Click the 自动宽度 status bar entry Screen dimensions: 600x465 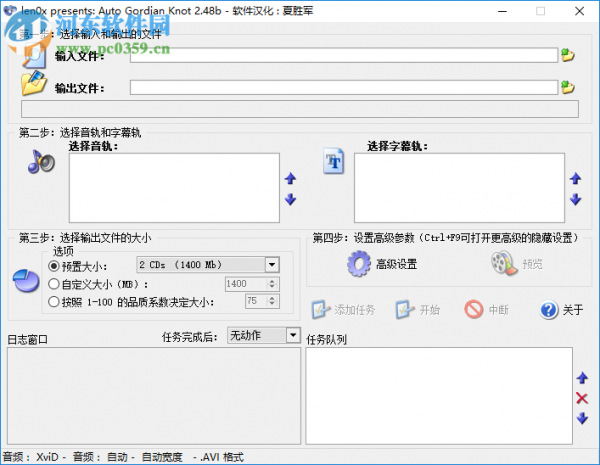tap(162, 457)
